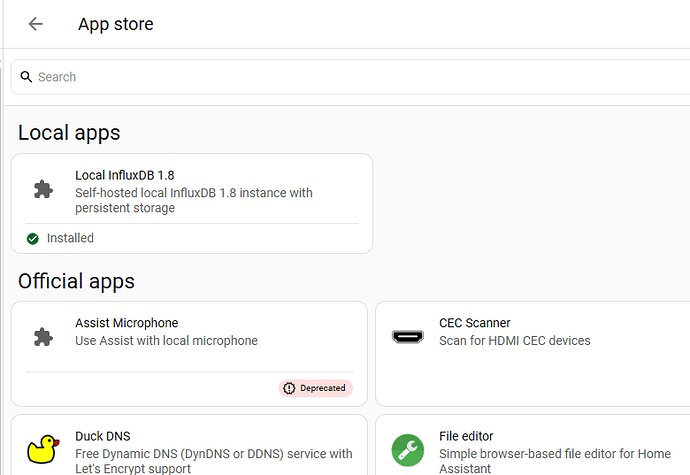Click the File editor green wrench icon

(x=407, y=450)
